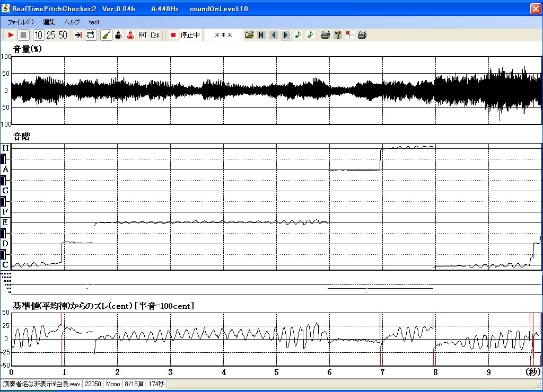Screen dimensions: 543x392
Task: Click the printer icon at the toolbar's end
Action: (362, 35)
